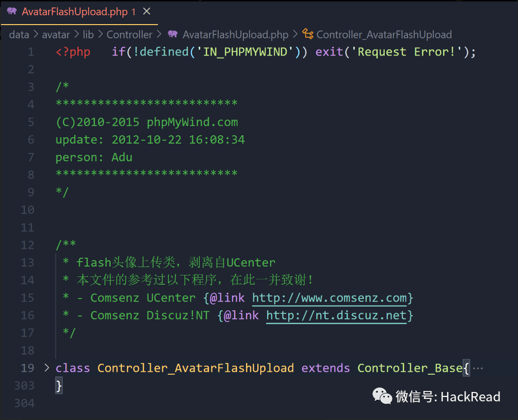Open the http://nt.discuz.net link

point(336,315)
